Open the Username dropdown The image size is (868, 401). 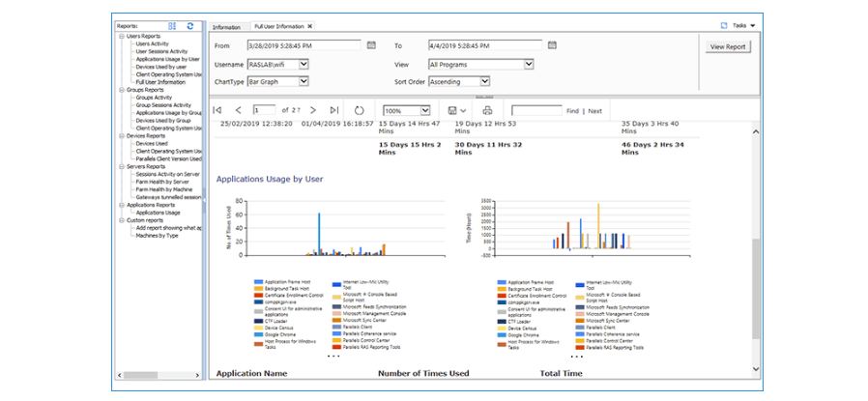pos(304,64)
